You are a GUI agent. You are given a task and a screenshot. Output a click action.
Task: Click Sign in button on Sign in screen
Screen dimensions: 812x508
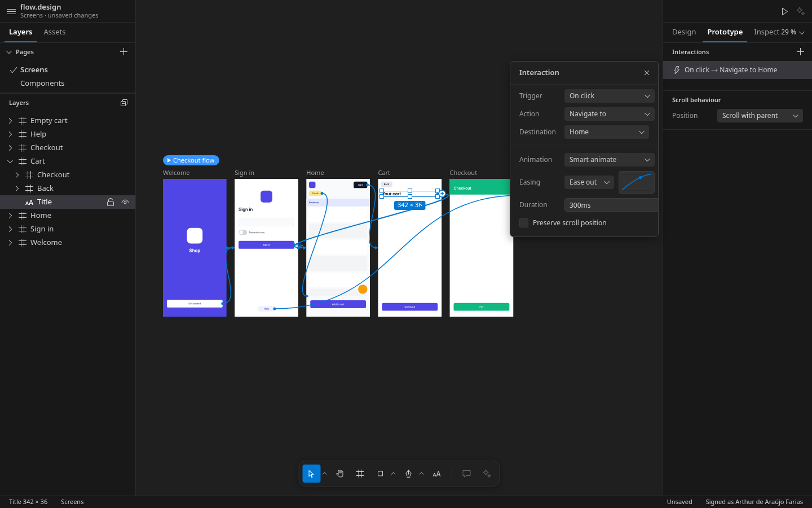coord(266,245)
